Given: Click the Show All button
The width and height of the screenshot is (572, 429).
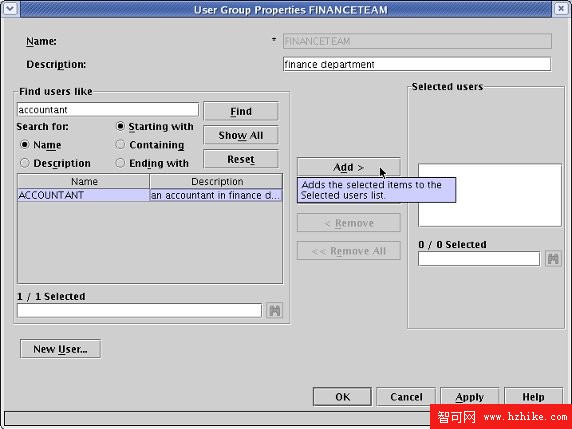Looking at the screenshot, I should tap(241, 135).
